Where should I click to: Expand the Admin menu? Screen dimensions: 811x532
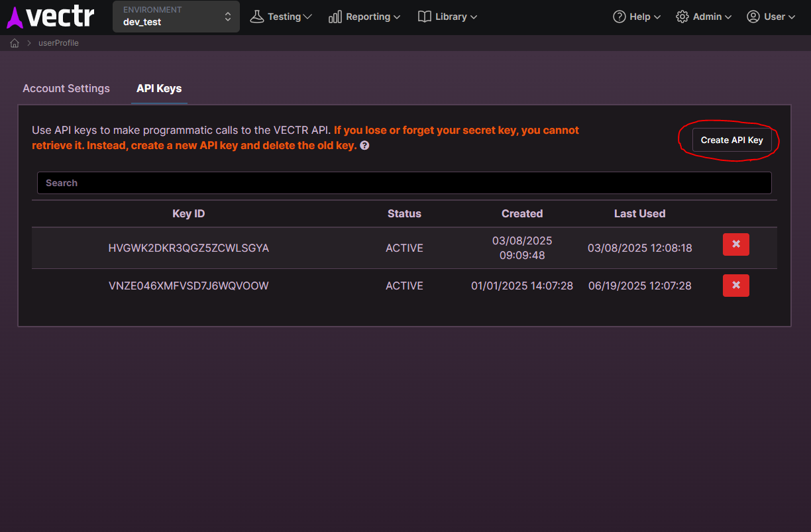703,16
